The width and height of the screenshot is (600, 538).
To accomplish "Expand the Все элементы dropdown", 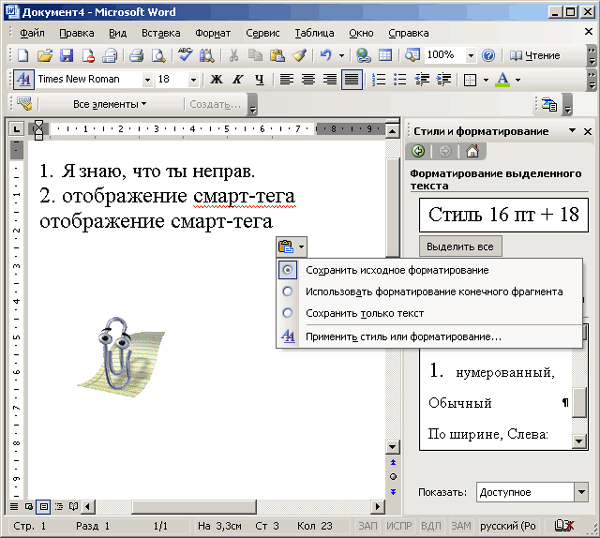I will (110, 104).
